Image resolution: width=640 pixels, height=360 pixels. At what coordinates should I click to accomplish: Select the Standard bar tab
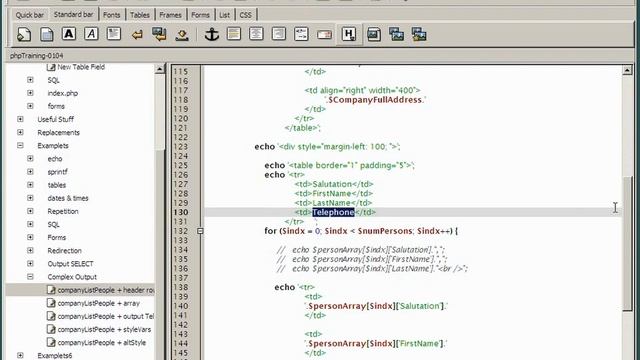[x=73, y=14]
